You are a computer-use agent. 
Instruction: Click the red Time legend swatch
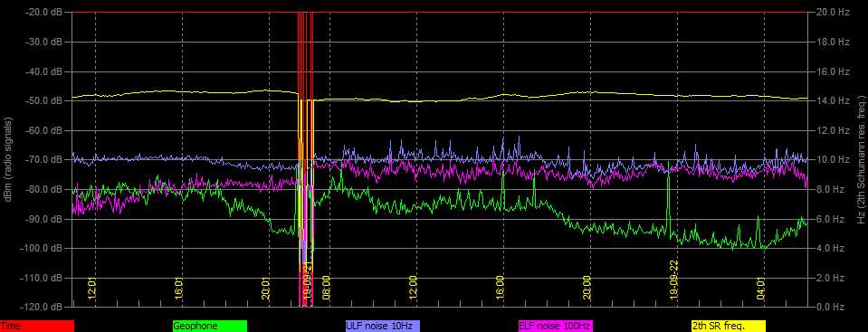coord(37,327)
